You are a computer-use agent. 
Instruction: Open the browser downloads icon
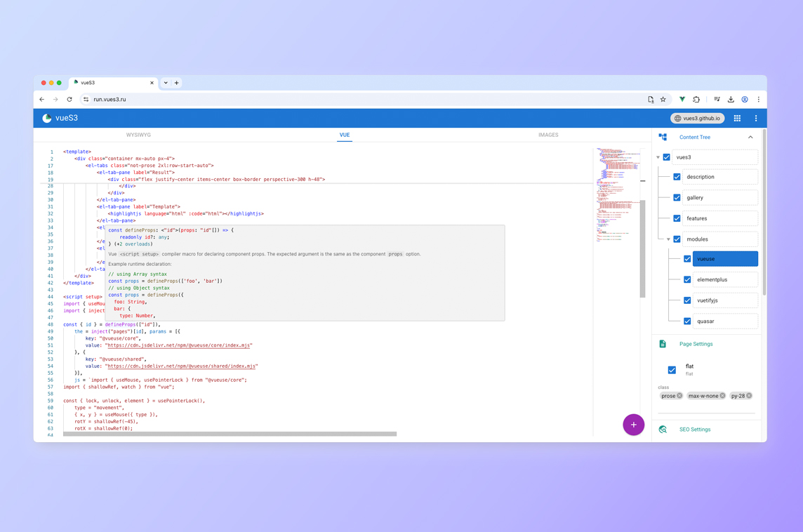click(x=731, y=100)
